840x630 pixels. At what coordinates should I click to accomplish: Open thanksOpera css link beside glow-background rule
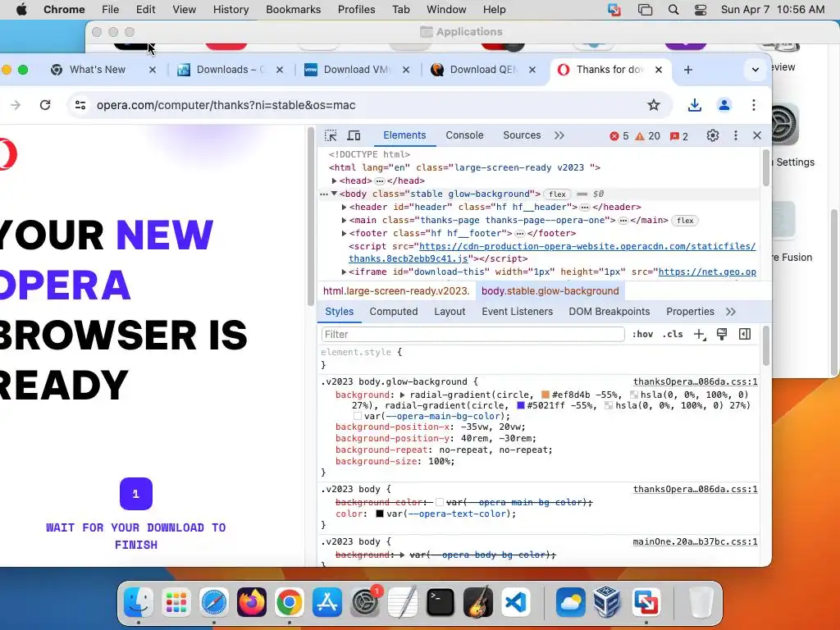click(x=696, y=382)
